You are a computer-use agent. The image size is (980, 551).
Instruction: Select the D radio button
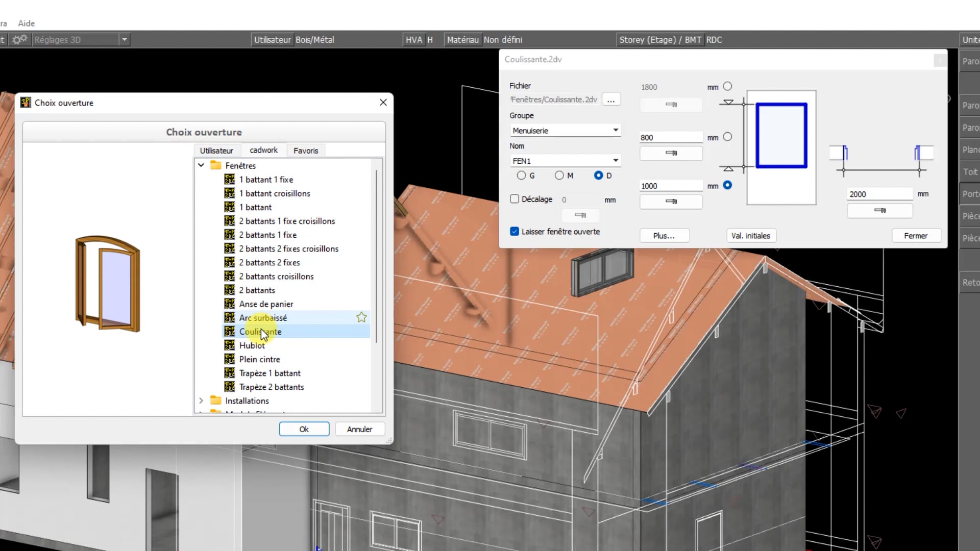599,176
